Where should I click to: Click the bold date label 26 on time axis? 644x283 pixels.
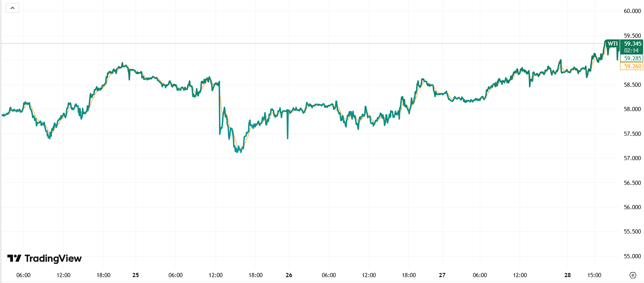coord(289,275)
